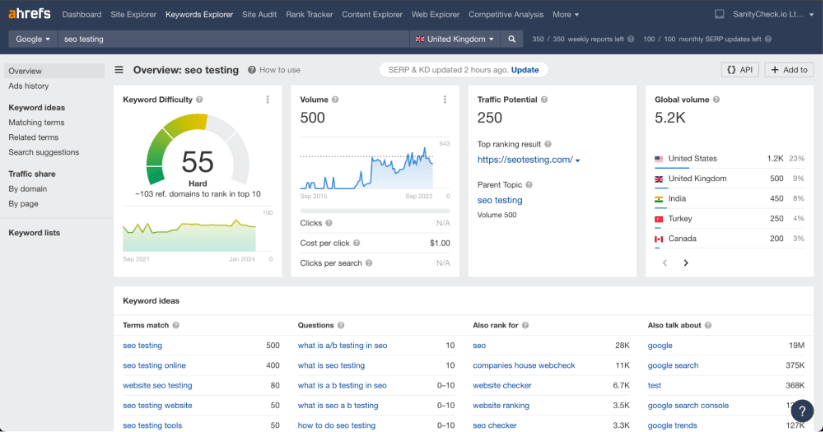The height and width of the screenshot is (432, 823).
Task: Show next countries with right arrow
Action: point(686,263)
